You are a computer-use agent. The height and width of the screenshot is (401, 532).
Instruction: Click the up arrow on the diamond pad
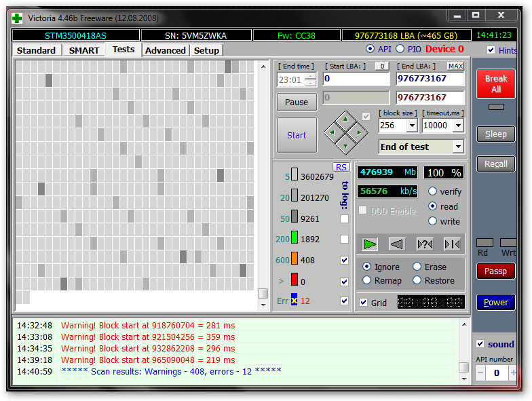[345, 119]
